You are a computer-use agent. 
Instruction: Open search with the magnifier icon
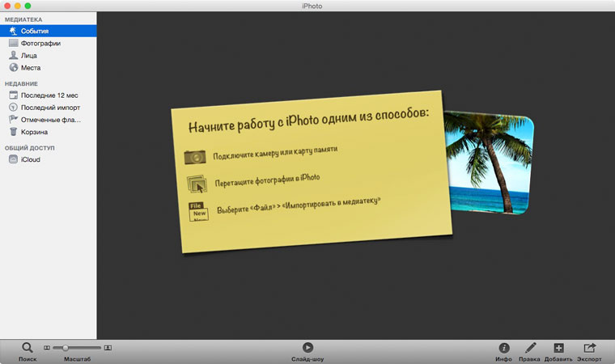(x=27, y=348)
